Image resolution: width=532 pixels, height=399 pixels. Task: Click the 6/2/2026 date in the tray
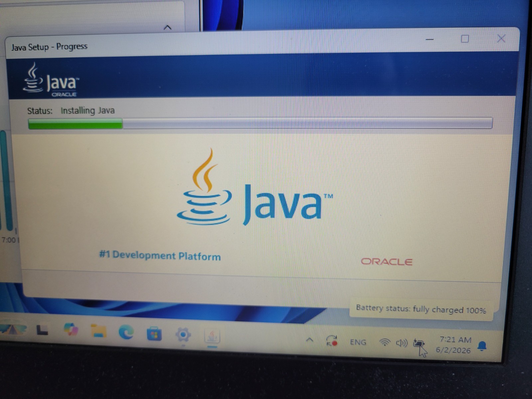point(453,350)
